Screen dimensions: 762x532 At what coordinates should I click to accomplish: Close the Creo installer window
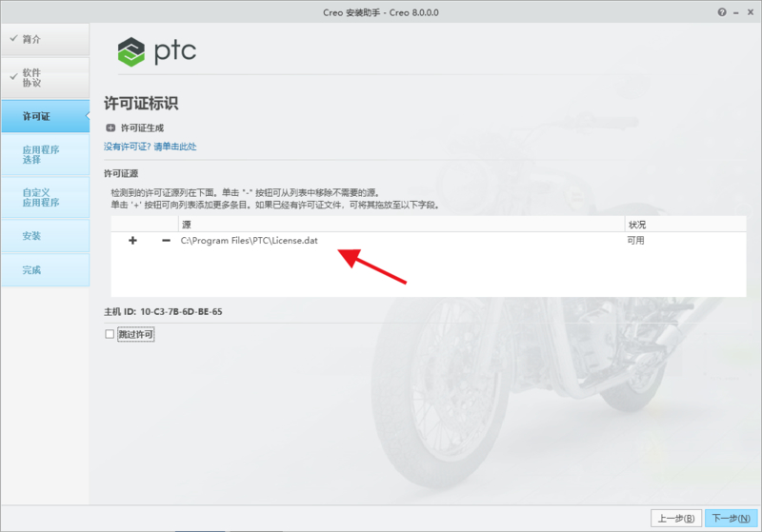click(x=751, y=12)
